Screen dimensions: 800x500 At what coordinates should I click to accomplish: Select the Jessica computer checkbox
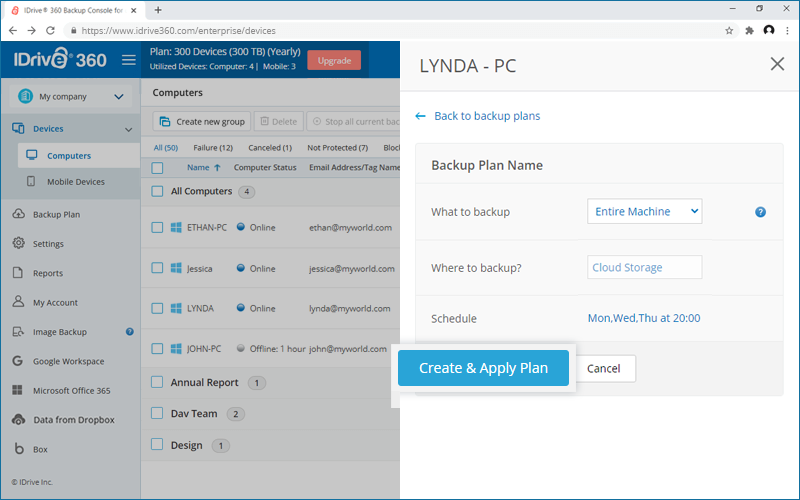pos(157,268)
